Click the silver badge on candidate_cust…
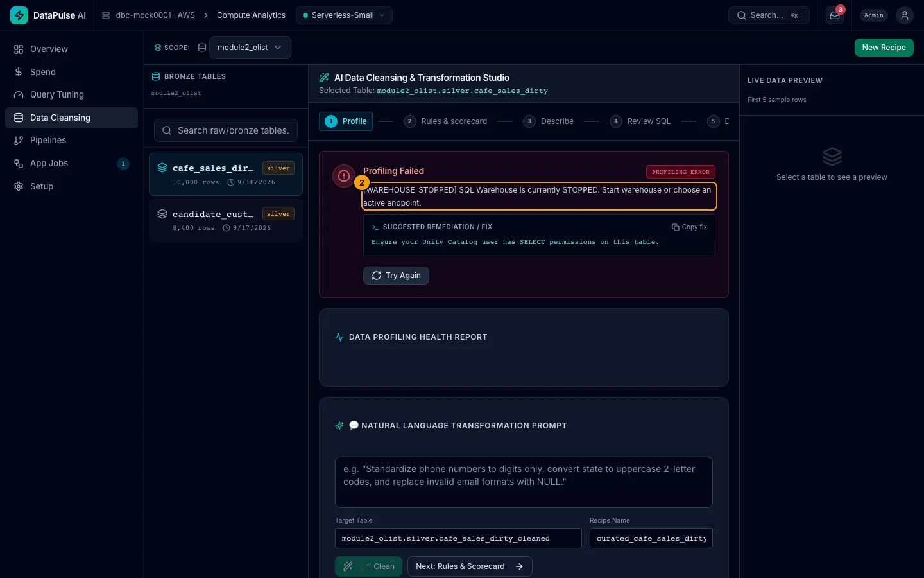 coord(278,214)
